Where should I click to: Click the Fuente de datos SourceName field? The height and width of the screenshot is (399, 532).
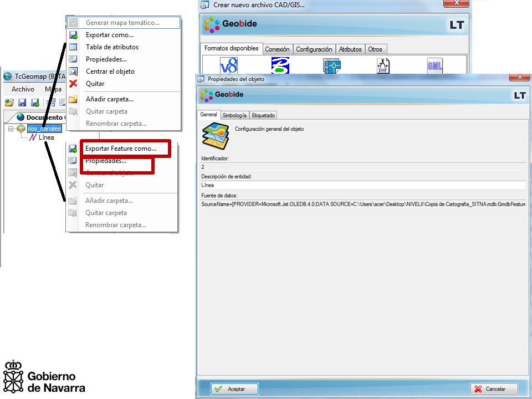point(364,204)
